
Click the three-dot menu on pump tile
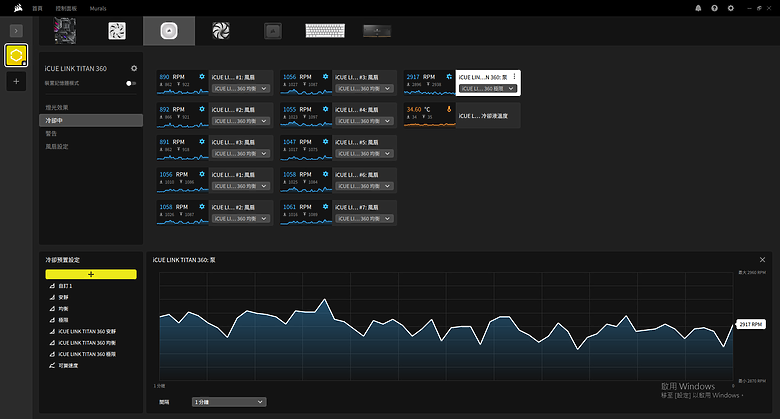pos(514,76)
